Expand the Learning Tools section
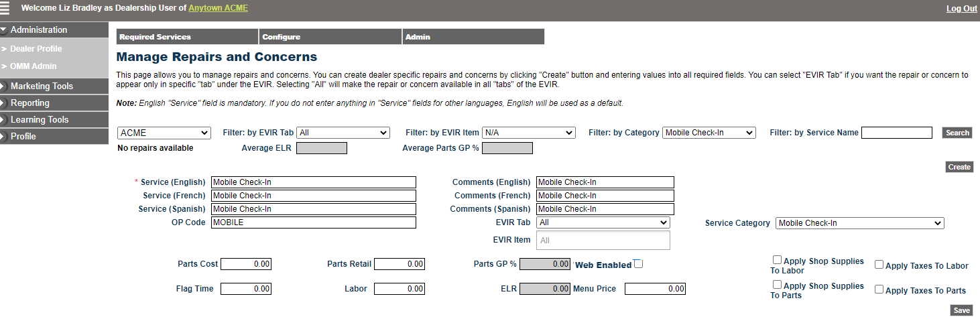The width and height of the screenshot is (980, 325). (x=40, y=120)
